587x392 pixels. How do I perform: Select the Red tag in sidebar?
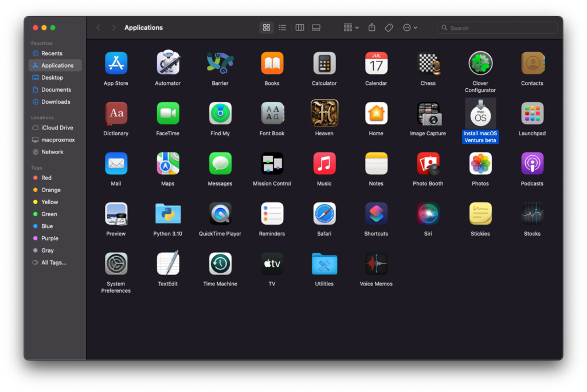(55, 178)
